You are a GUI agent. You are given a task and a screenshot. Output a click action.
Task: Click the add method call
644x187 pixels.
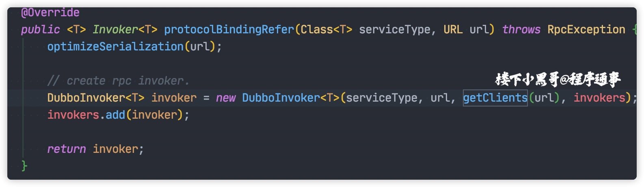point(115,115)
